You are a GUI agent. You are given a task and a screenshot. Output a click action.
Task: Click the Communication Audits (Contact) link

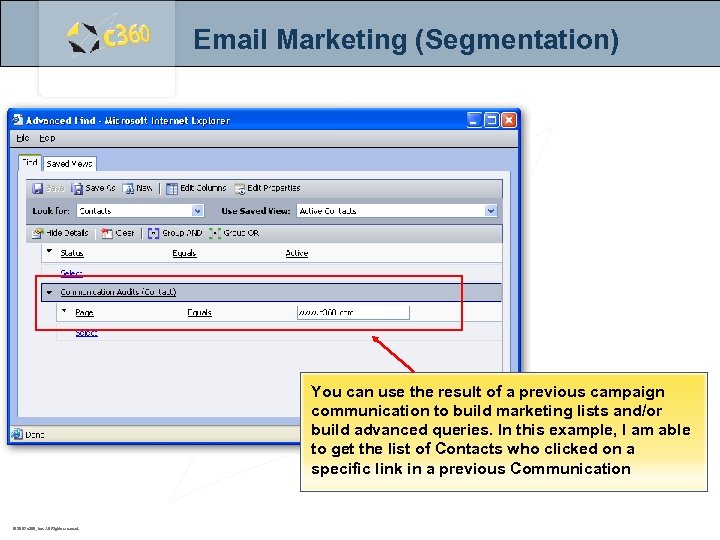click(118, 292)
